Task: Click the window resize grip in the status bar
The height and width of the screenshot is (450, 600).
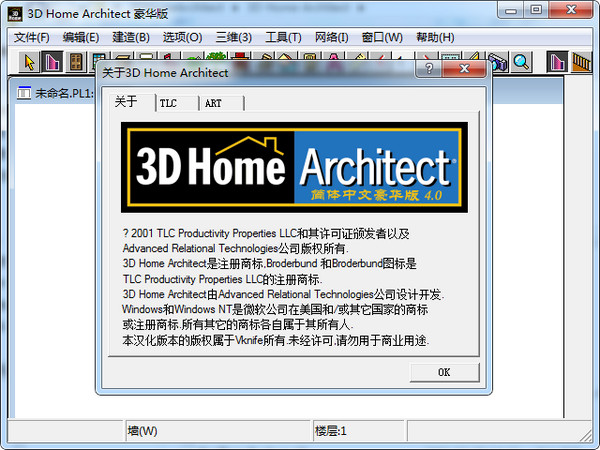Action: (x=586, y=435)
